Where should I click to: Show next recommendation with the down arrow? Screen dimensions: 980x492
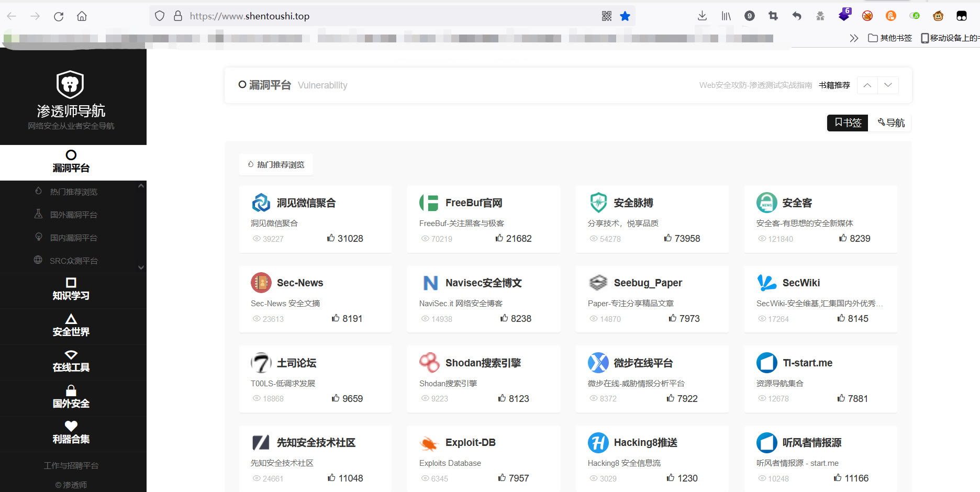pyautogui.click(x=888, y=85)
